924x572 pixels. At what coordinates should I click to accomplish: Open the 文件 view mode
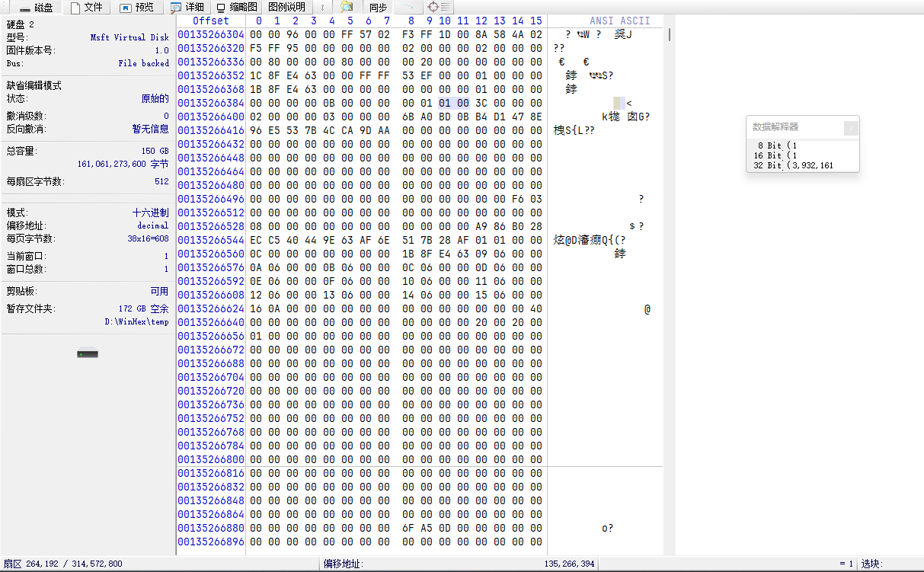point(87,8)
